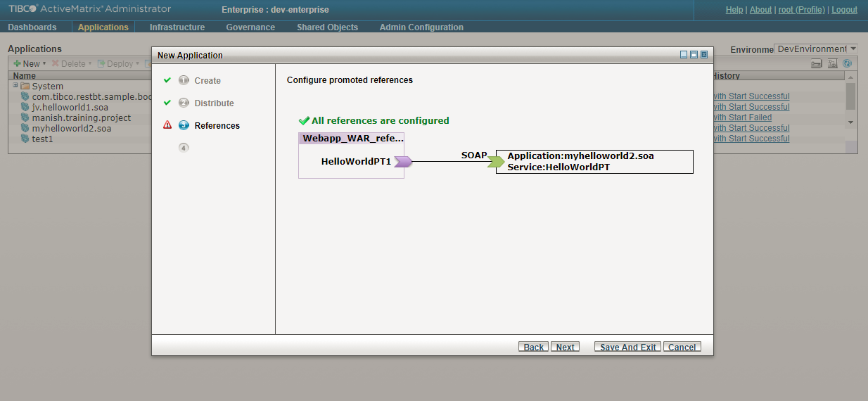868x401 pixels.
Task: Switch to the Infrastructure tab
Action: (x=177, y=27)
